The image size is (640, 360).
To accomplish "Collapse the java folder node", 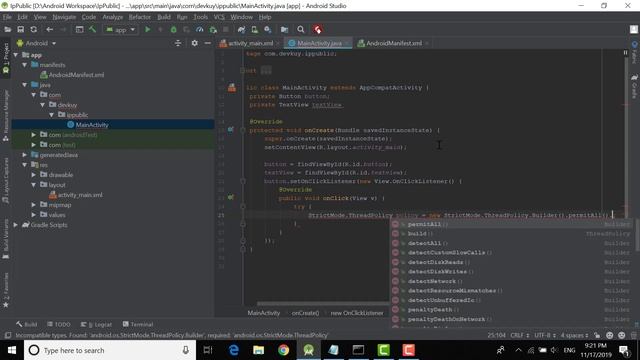I will tap(25, 85).
